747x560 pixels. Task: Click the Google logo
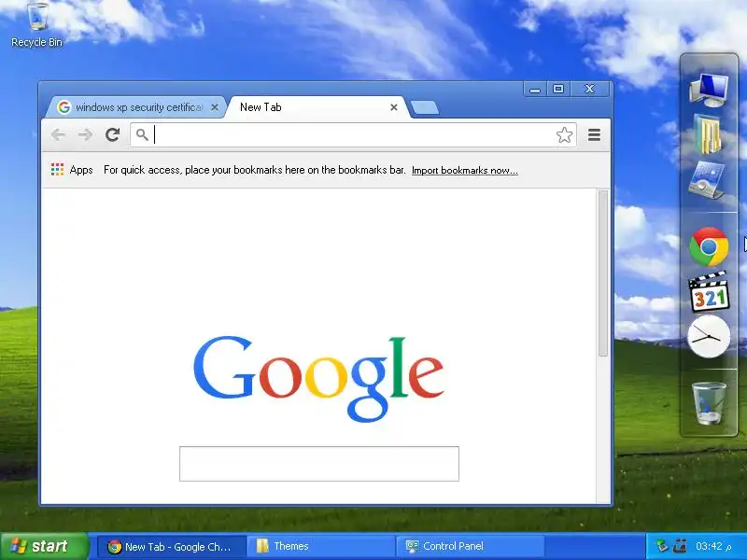318,379
